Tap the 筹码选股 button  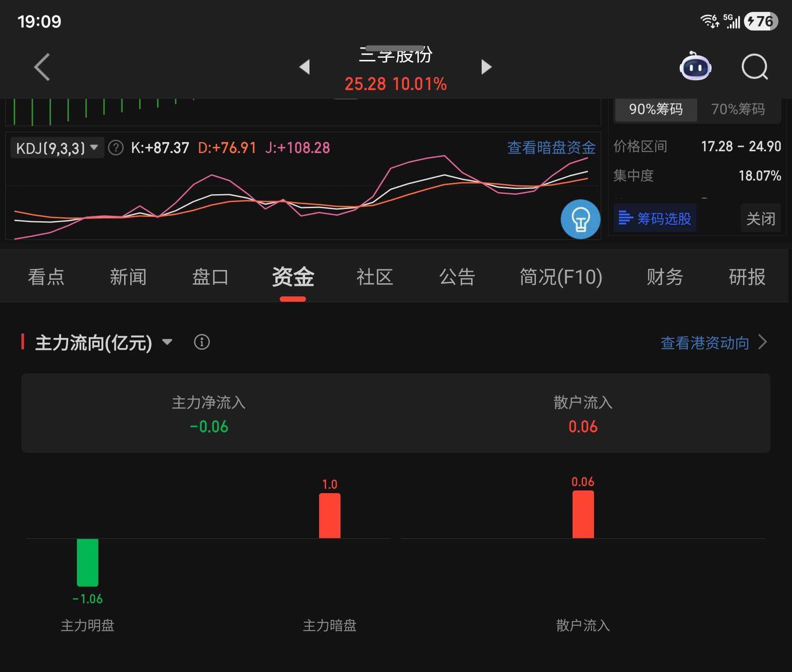pos(655,218)
